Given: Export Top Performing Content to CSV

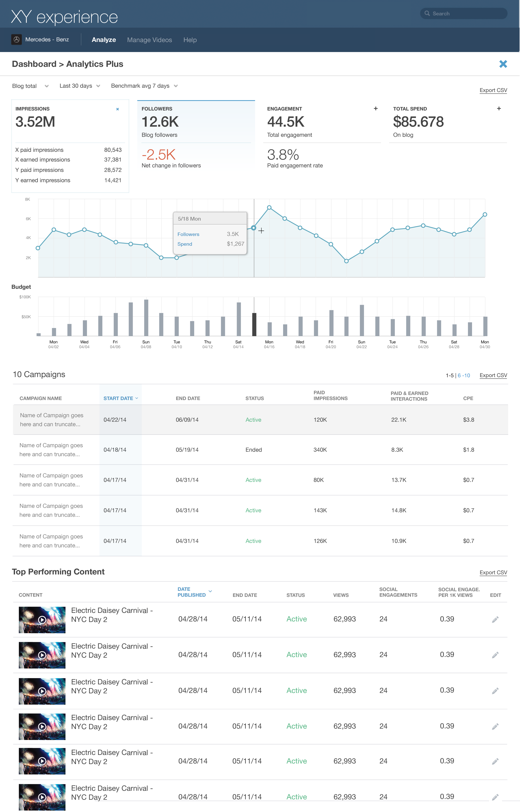Looking at the screenshot, I should pos(493,572).
